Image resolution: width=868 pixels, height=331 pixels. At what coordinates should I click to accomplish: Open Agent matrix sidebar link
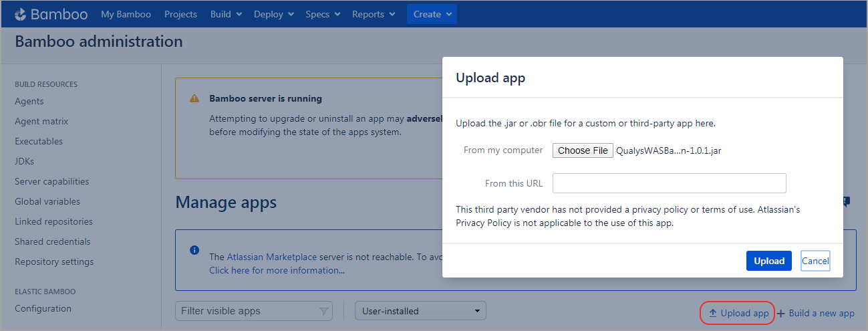point(41,121)
